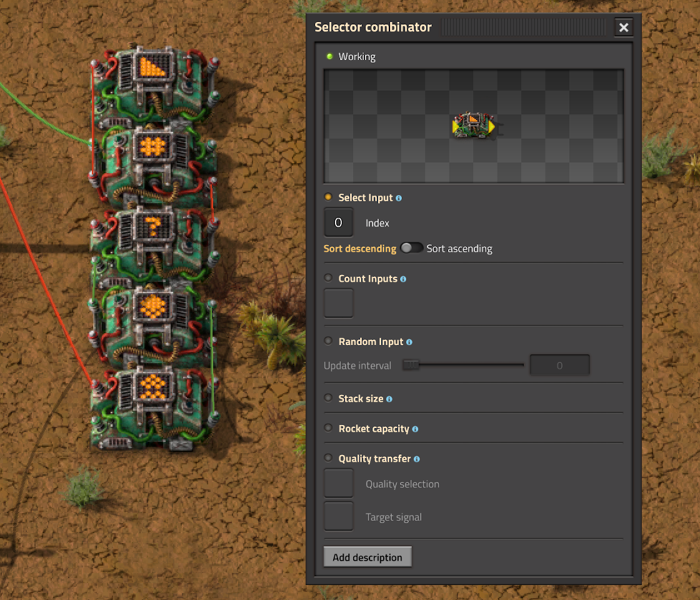Select the Stack size radio button

[328, 397]
